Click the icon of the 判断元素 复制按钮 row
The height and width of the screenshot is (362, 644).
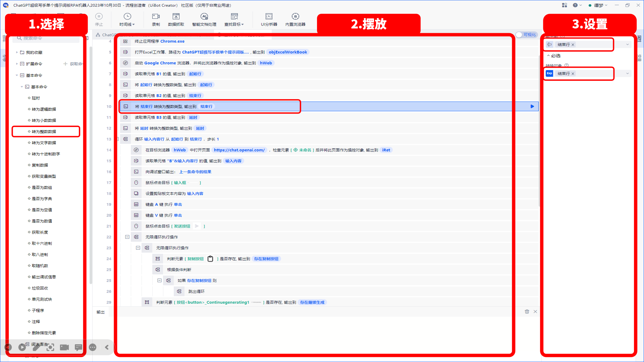[158, 259]
